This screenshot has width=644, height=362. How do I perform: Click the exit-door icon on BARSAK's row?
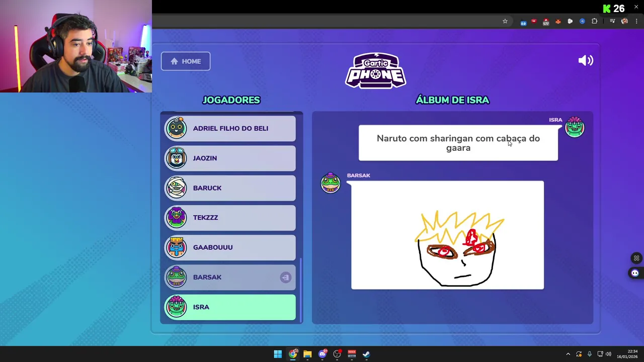[285, 277]
